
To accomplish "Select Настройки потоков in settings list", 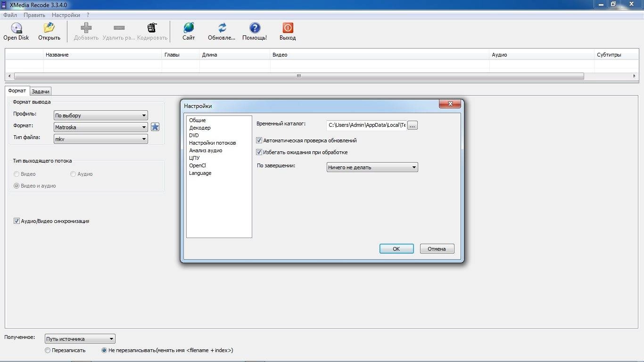I will tap(213, 143).
